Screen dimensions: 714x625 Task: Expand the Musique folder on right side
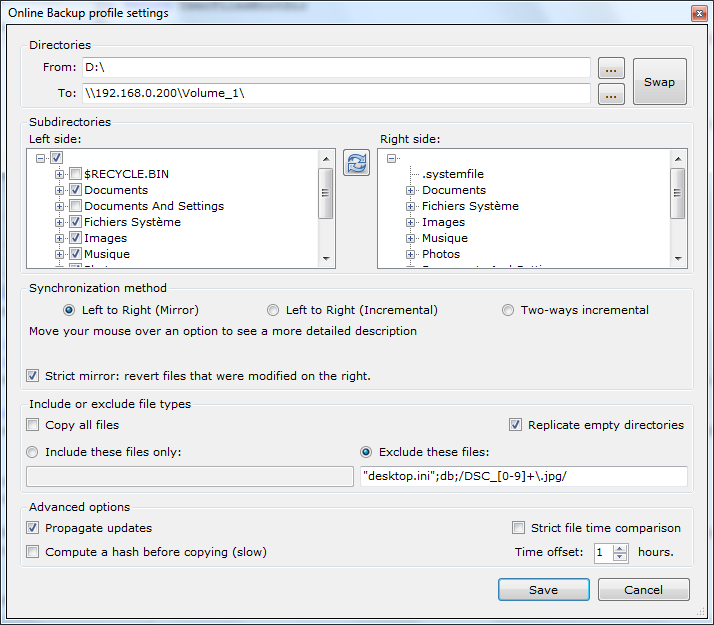pyautogui.click(x=410, y=238)
